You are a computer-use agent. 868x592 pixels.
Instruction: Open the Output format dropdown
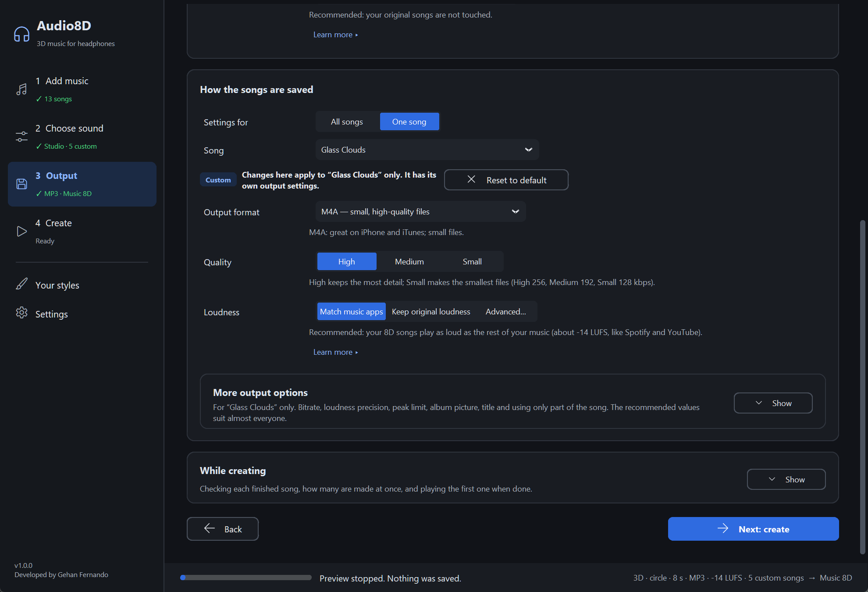click(x=421, y=211)
